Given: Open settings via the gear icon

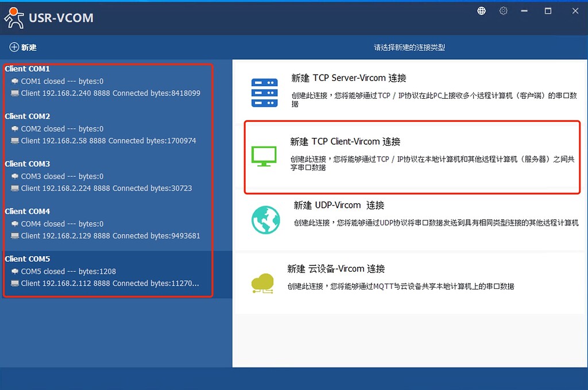Looking at the screenshot, I should pos(503,10).
